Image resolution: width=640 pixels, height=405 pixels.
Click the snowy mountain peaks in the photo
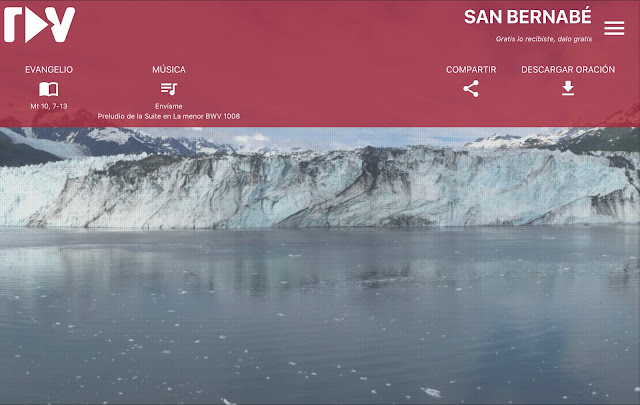tap(122, 140)
